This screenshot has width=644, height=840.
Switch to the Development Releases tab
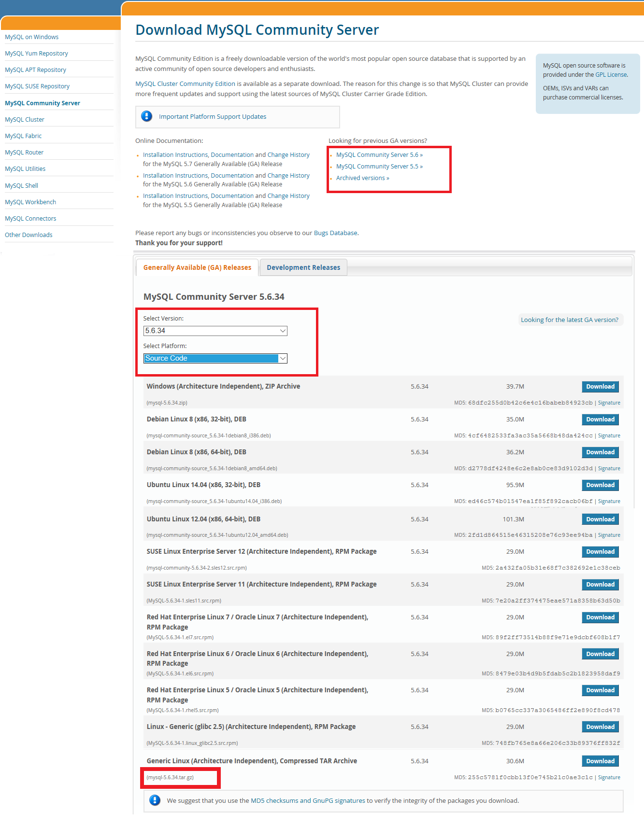pyautogui.click(x=303, y=267)
